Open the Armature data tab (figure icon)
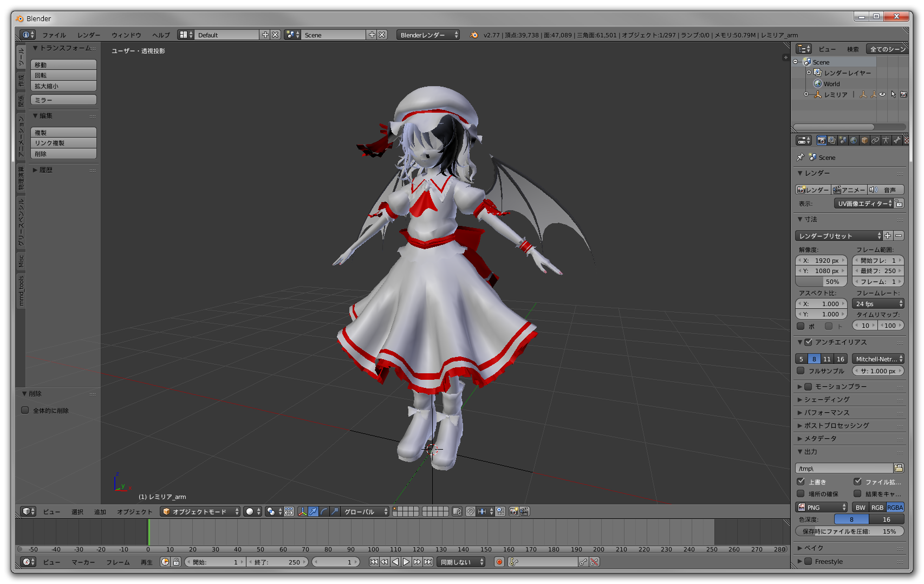 (x=886, y=140)
